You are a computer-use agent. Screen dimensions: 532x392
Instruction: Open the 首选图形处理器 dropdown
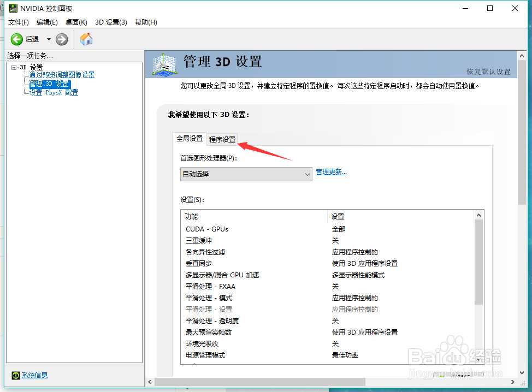(x=246, y=174)
